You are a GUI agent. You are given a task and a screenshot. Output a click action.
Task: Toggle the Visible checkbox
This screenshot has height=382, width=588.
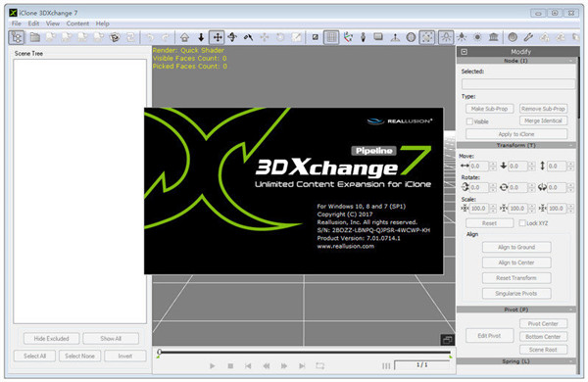coord(469,121)
